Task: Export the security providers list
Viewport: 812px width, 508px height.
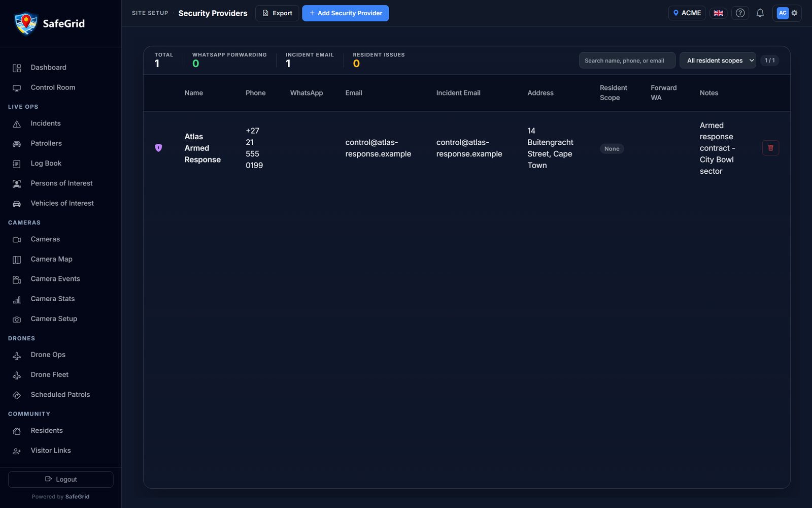Action: click(277, 13)
